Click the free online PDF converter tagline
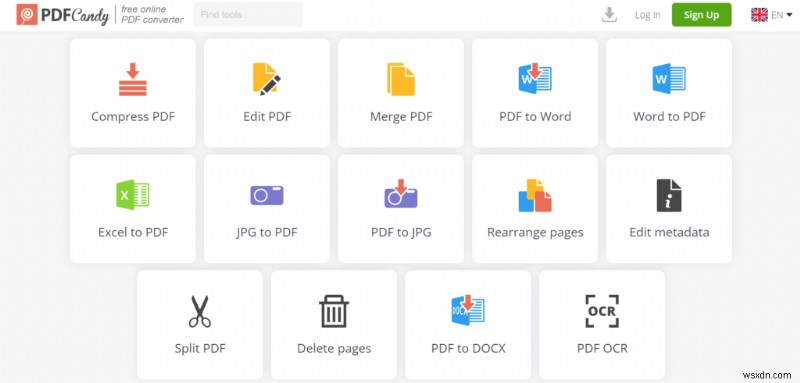Viewport: 800px width, 383px height. pyautogui.click(x=152, y=15)
